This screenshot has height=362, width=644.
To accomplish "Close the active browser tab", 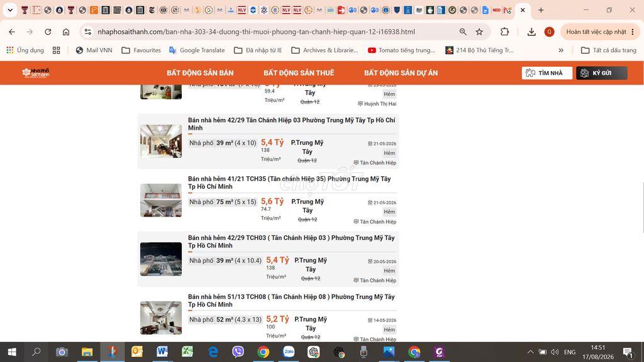I will coord(523,10).
